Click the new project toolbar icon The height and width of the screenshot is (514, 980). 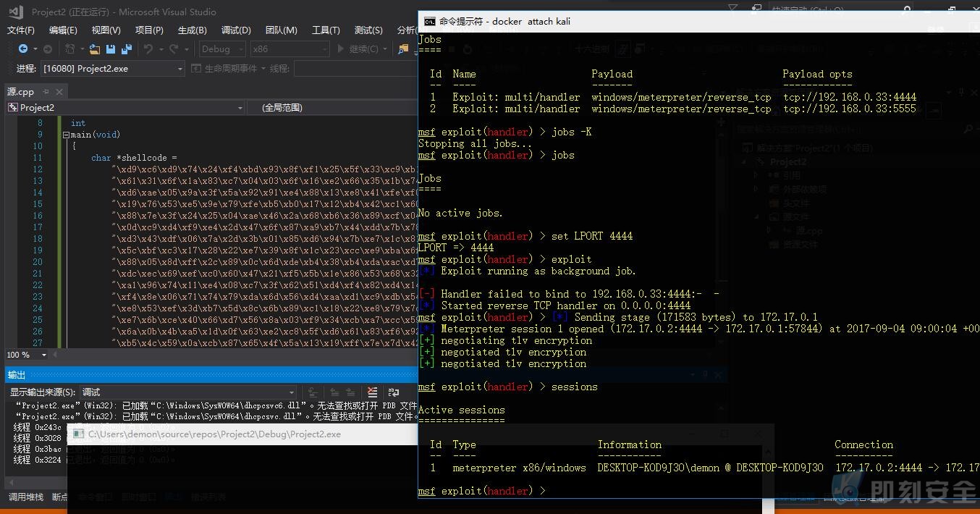click(x=70, y=49)
